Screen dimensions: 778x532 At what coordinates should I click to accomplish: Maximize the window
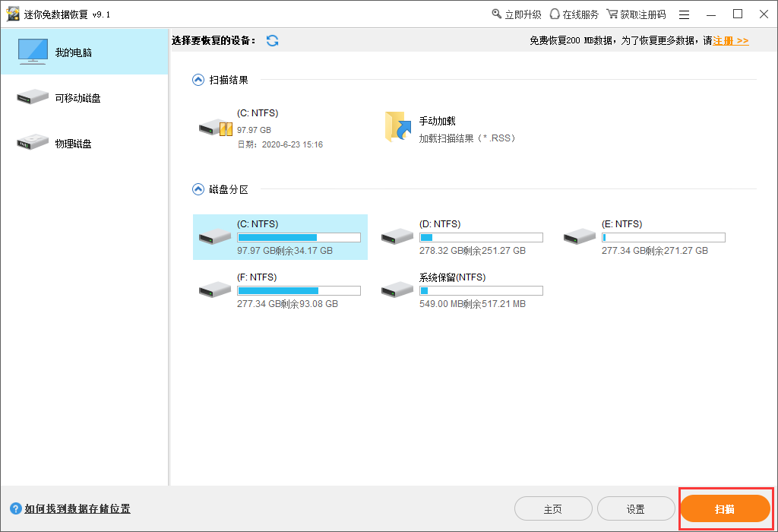click(x=738, y=14)
